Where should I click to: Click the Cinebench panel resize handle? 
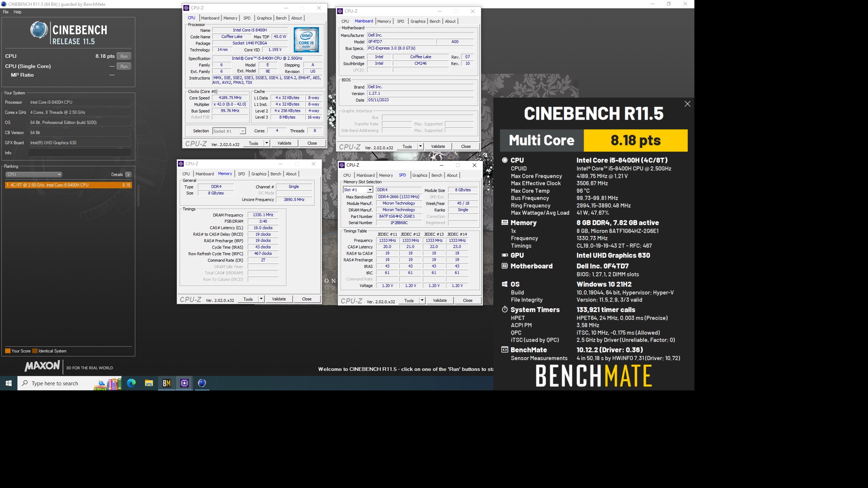(x=138, y=196)
